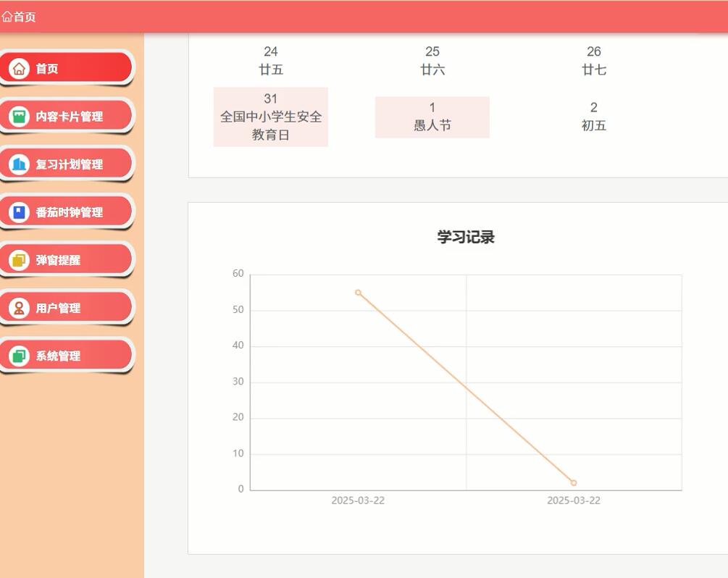Click the home icon in the breadcrumb bar
The image size is (728, 578).
click(7, 17)
